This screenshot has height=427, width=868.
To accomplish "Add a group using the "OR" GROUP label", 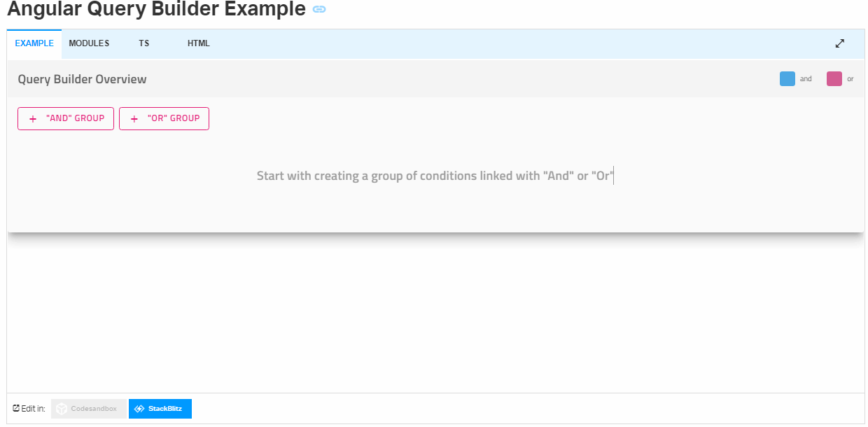I will (174, 118).
